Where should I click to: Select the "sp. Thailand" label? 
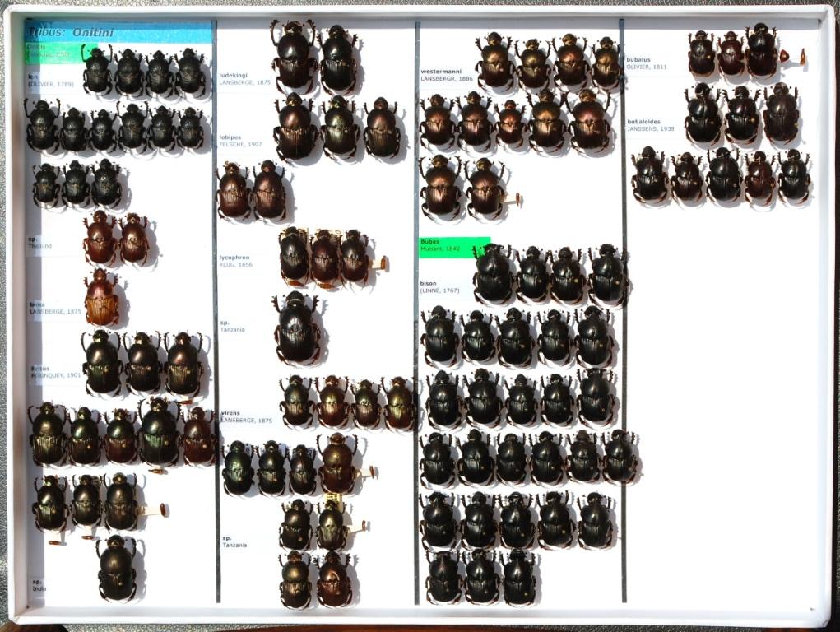(40, 242)
